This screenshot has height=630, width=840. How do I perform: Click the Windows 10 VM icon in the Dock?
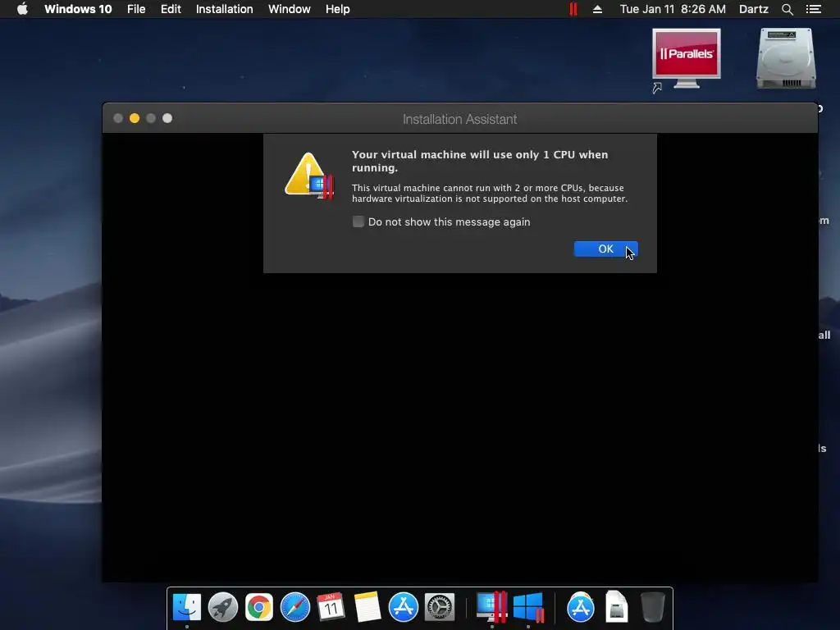coord(528,607)
